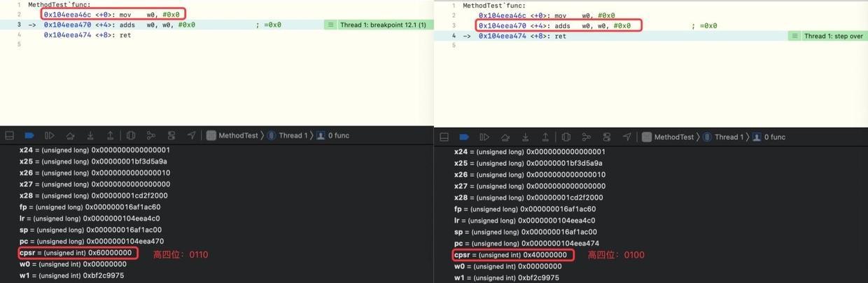
Task: Continue program execution in right debug bar
Action: click(x=484, y=137)
